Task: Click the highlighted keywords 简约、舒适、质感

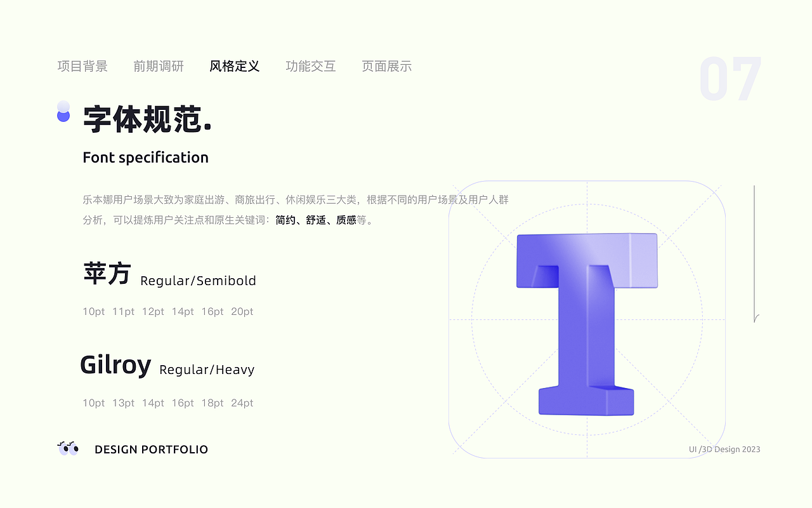Action: click(x=316, y=220)
